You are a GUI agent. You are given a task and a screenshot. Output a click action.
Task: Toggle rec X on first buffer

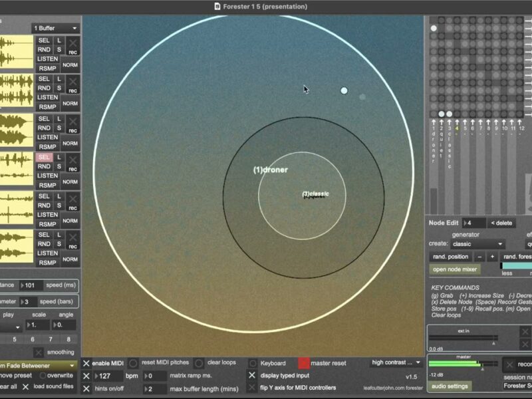(x=72, y=45)
